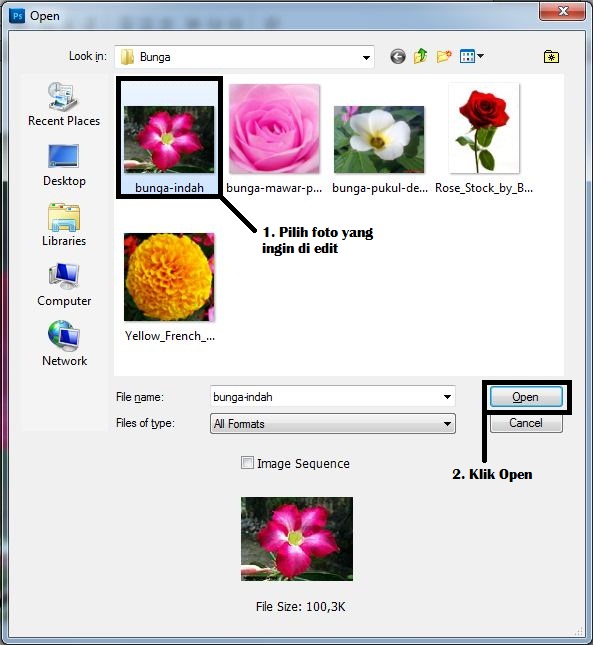
Task: Open Recent Places in sidebar
Action: tap(64, 104)
